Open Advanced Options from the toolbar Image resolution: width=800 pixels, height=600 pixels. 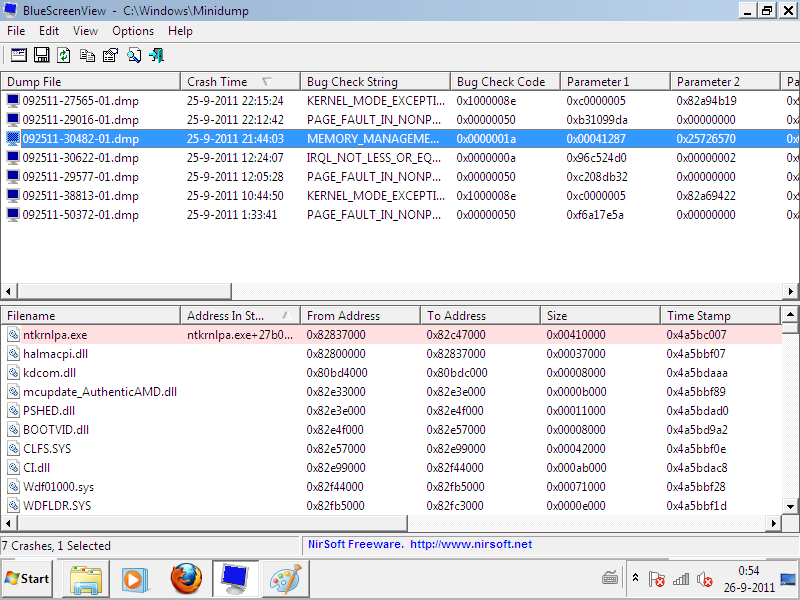point(19,55)
